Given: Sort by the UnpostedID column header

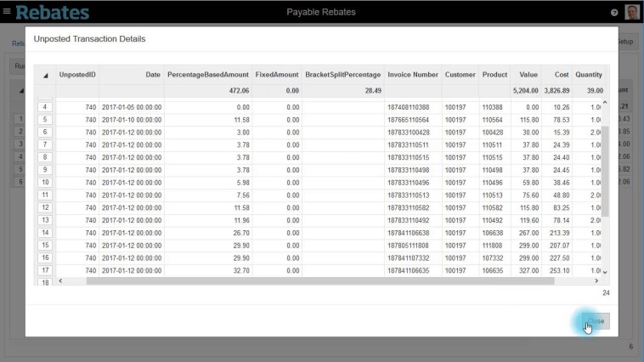Looking at the screenshot, I should [77, 75].
